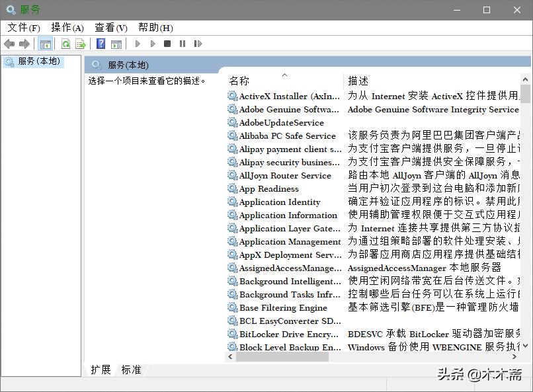Select the Application Layer Gateway service row

click(373, 228)
